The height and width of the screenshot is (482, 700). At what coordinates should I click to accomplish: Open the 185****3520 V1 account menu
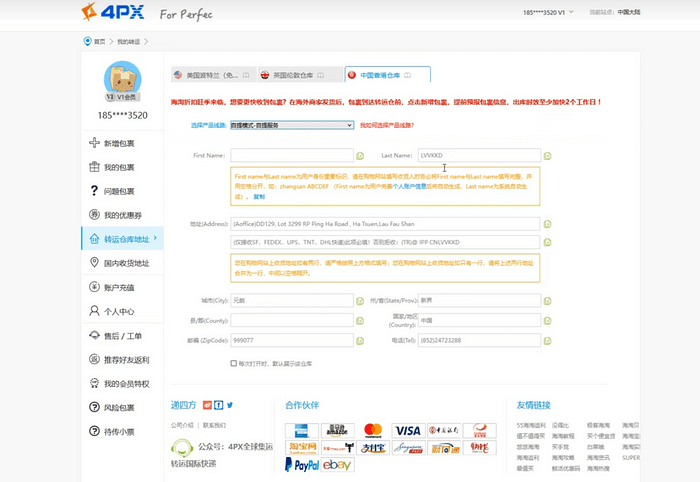click(x=545, y=12)
